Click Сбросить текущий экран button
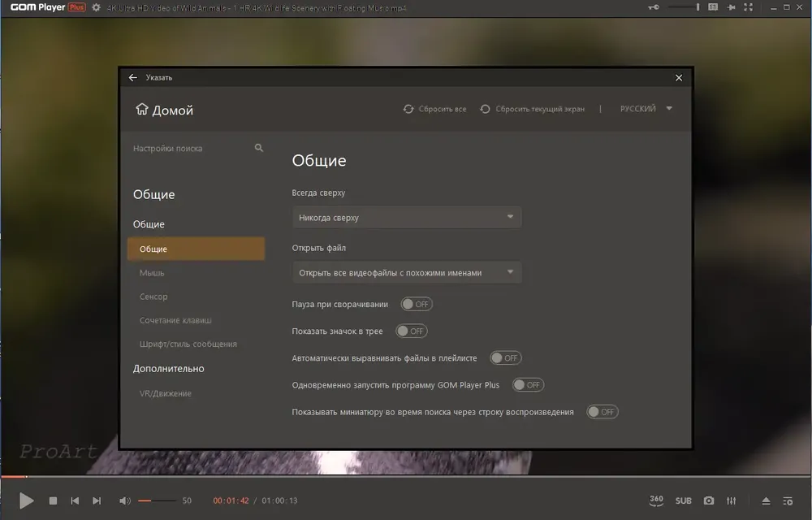Image resolution: width=812 pixels, height=520 pixels. point(533,109)
